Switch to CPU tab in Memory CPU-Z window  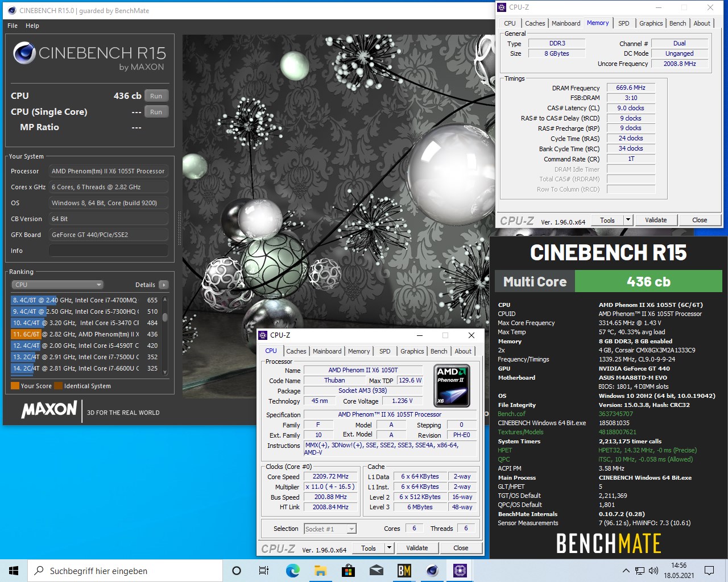(510, 23)
